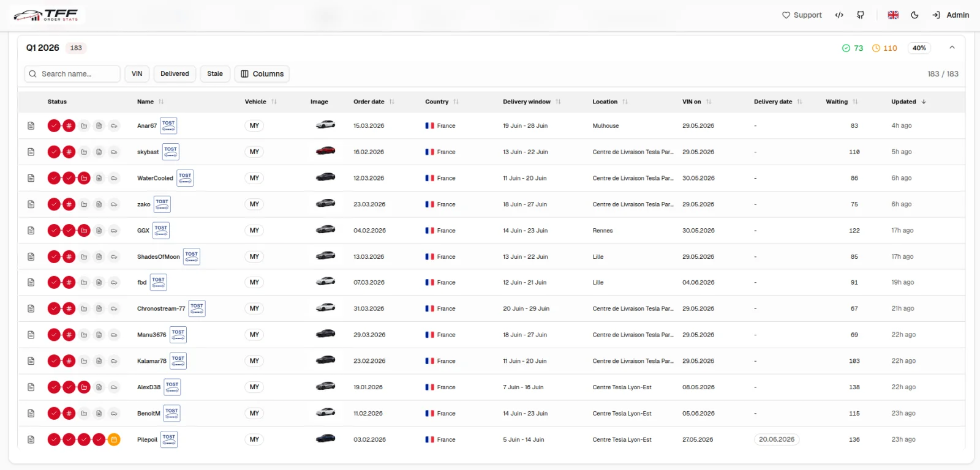Click the grey car status in fbd row

tap(114, 283)
